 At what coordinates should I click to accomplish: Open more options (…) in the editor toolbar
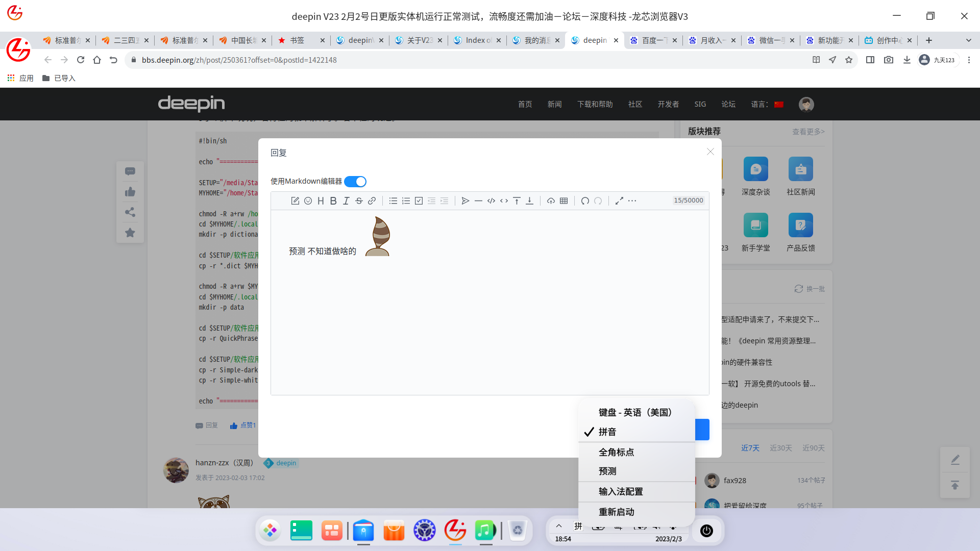[x=632, y=201]
